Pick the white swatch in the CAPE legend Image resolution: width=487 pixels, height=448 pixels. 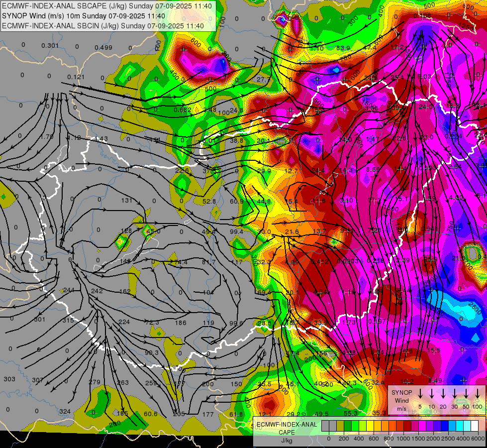pos(474,426)
